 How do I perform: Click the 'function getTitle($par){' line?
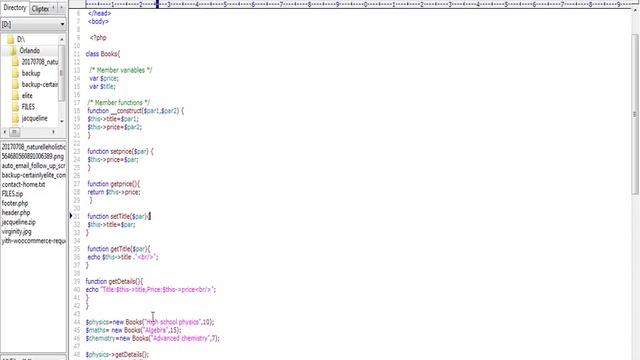coord(119,249)
